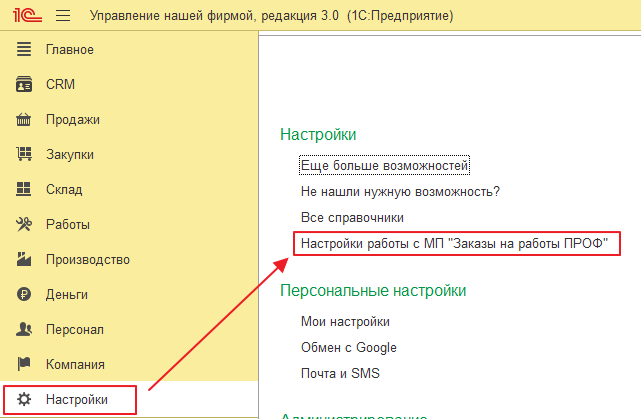641x419 pixels.
Task: Click the Работы tools icon
Action: pyautogui.click(x=24, y=224)
